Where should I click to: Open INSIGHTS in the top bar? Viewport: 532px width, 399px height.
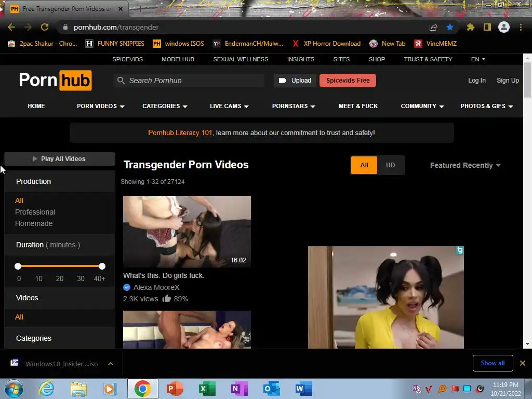pos(301,59)
